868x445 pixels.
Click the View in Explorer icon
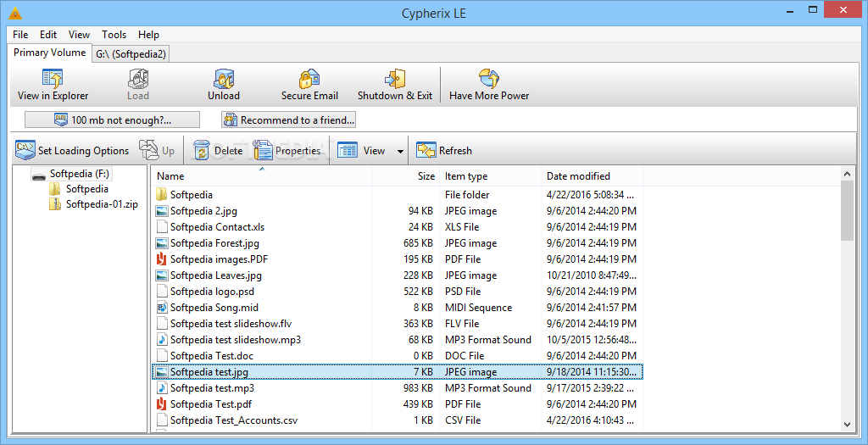point(53,79)
